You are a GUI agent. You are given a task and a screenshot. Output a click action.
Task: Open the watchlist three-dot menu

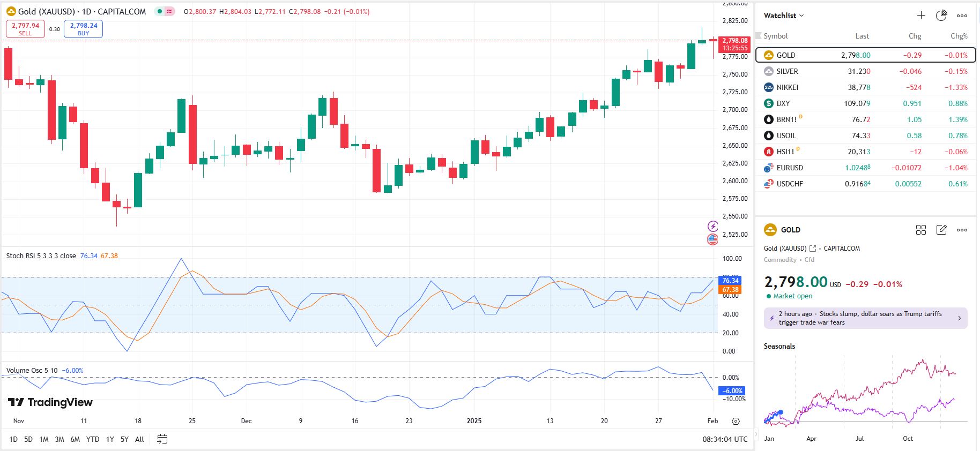click(x=962, y=16)
